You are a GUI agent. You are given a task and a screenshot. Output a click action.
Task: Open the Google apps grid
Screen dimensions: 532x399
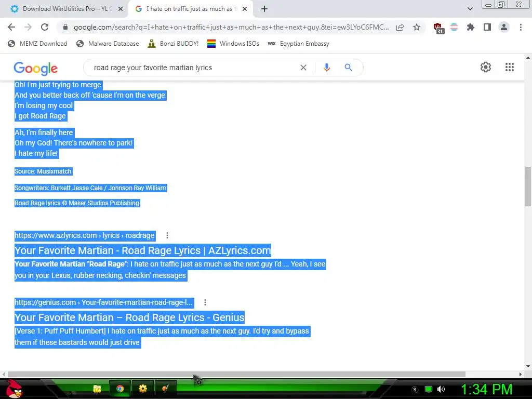[x=509, y=67]
